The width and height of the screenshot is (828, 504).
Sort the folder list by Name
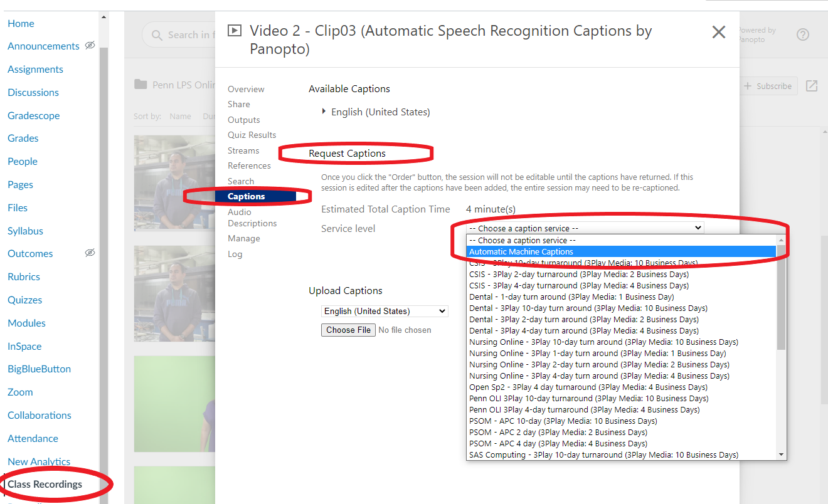pyautogui.click(x=180, y=116)
